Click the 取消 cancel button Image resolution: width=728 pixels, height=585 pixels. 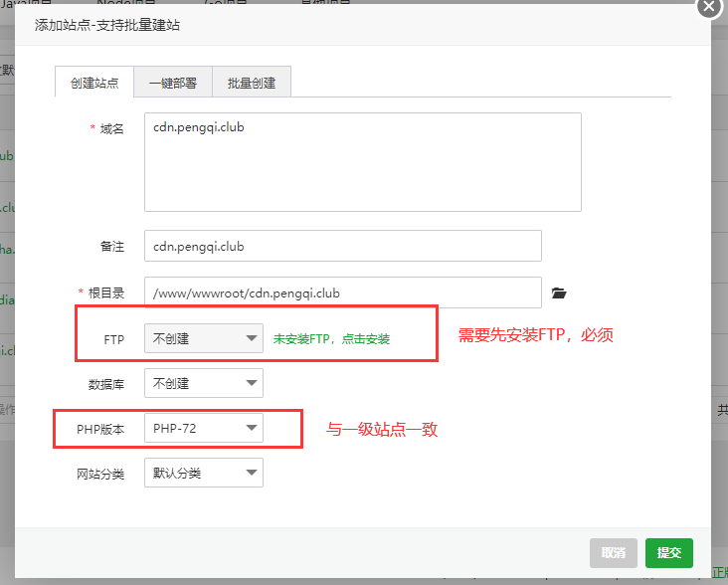coord(614,553)
